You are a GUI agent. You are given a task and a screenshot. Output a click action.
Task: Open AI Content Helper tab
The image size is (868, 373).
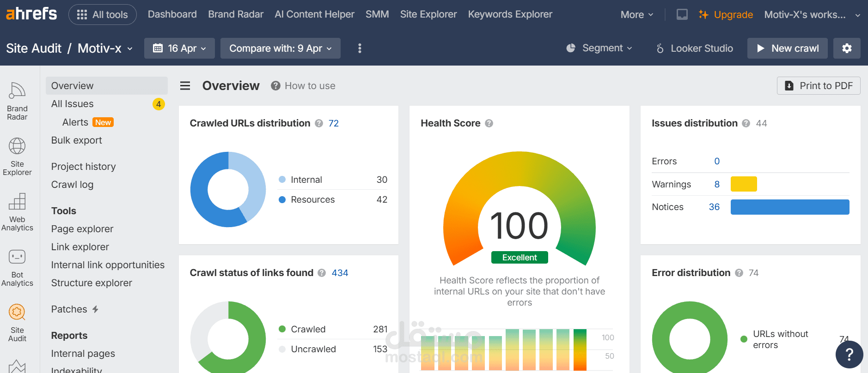[314, 14]
